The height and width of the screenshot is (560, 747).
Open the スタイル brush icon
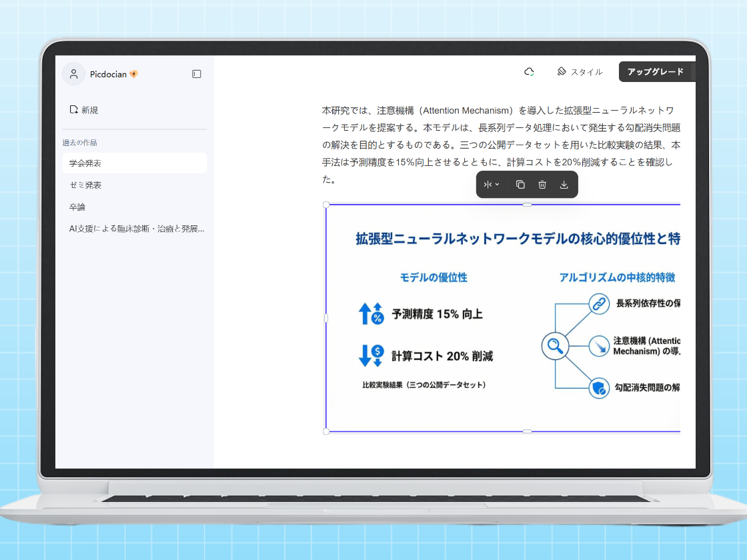coord(562,72)
